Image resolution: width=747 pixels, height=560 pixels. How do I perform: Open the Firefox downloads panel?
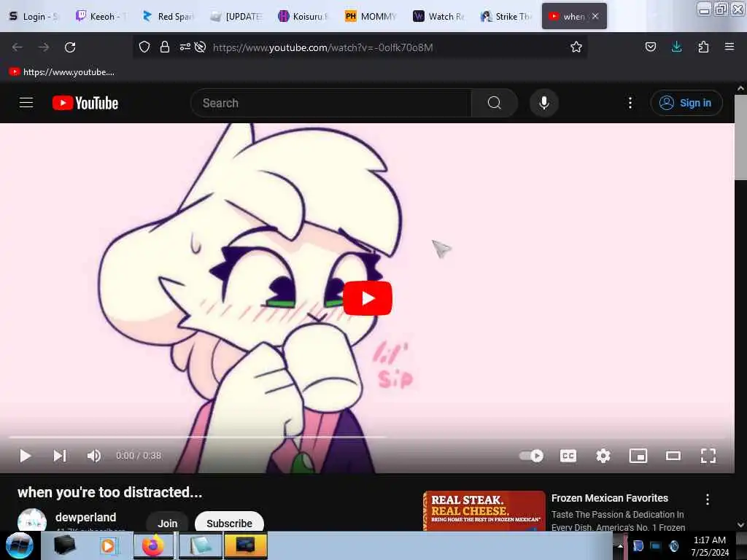(676, 47)
